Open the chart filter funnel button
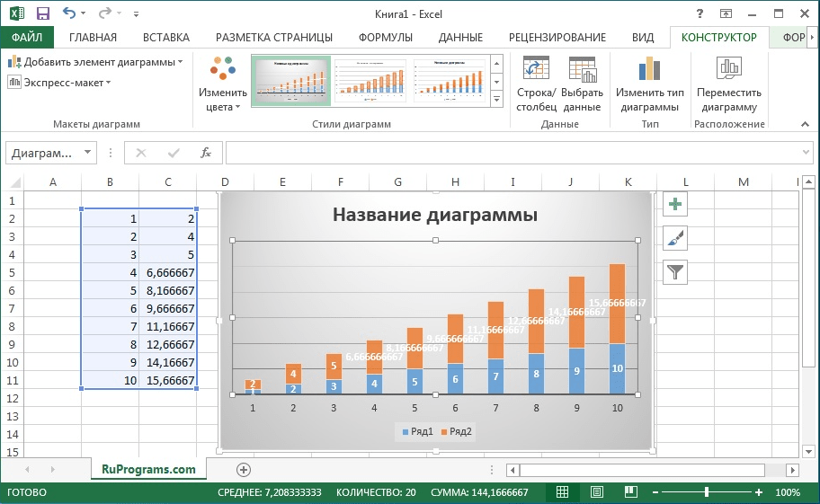 674,271
